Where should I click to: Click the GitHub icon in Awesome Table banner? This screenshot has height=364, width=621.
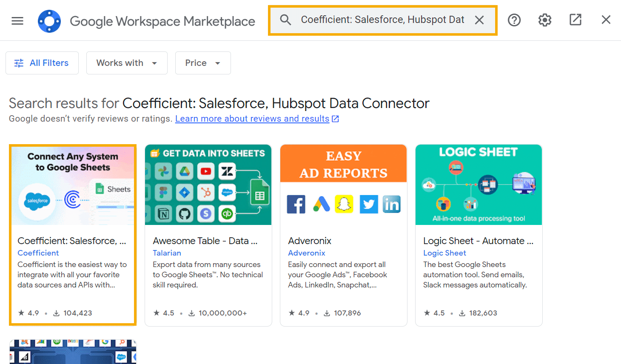pos(185,213)
